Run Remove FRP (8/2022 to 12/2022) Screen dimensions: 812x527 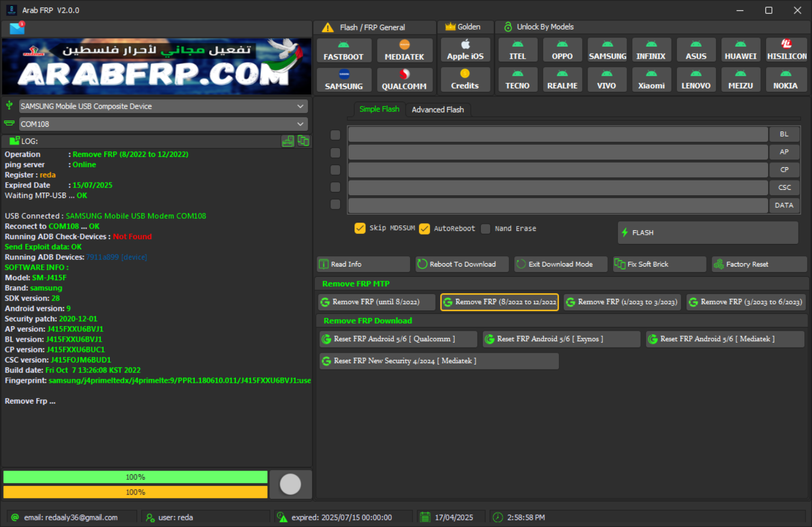pos(499,302)
